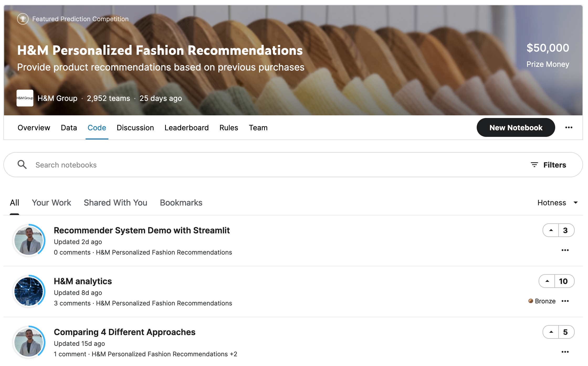Screen dimensions: 588x366
Task: Expand the Hotness sort dropdown
Action: coord(552,203)
